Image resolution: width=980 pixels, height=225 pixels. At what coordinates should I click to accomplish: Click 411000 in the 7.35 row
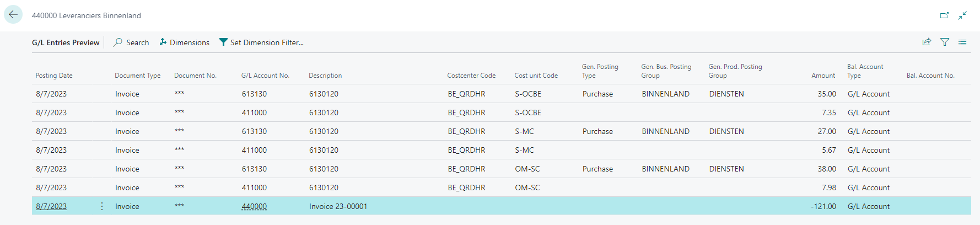tap(254, 113)
